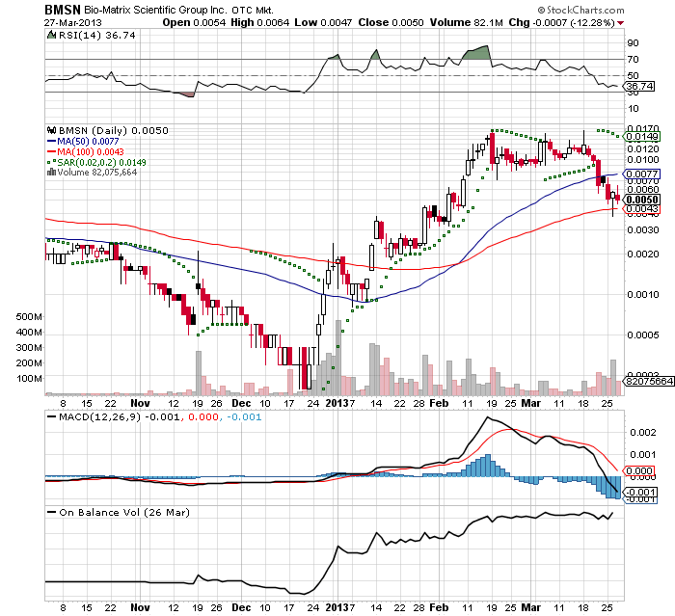
Task: Click the 0.002 MACD scale label
Action: tap(643, 432)
